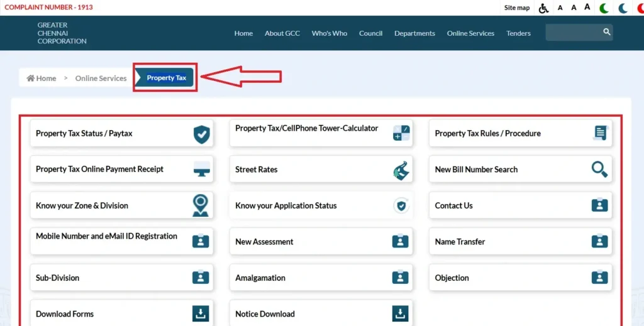Type in the header search field
This screenshot has width=644, height=326.
point(572,33)
